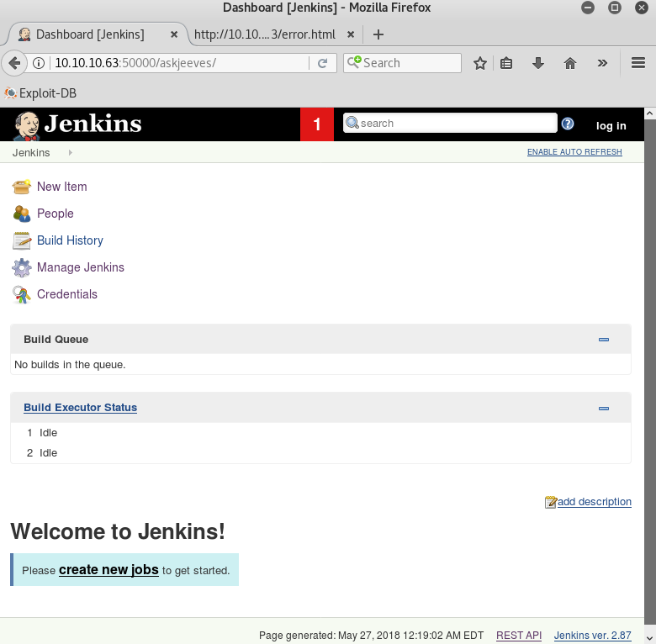Viewport: 656px width, 644px height.
Task: Click the New Item box icon
Action: (21, 187)
